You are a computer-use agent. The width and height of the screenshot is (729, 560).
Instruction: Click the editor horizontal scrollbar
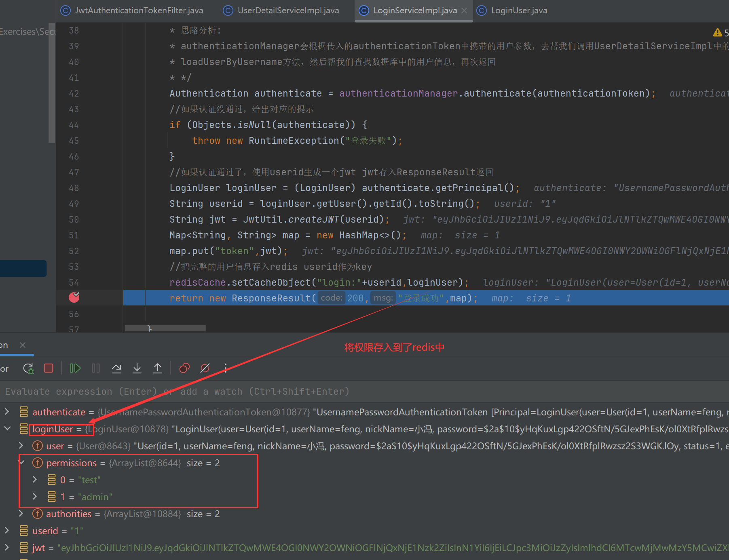click(165, 328)
